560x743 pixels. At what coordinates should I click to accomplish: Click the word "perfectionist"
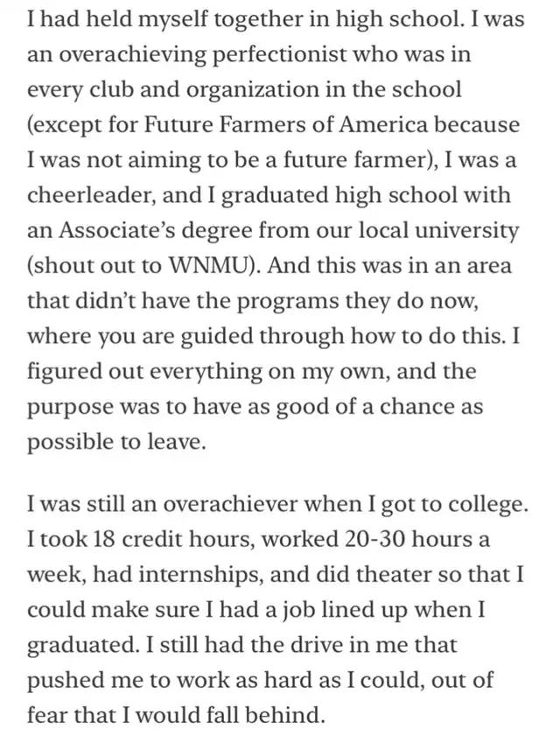[x=278, y=56]
